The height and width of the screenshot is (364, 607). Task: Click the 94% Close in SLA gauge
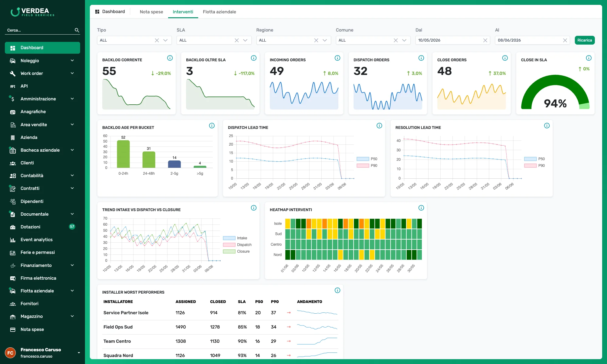point(555,92)
